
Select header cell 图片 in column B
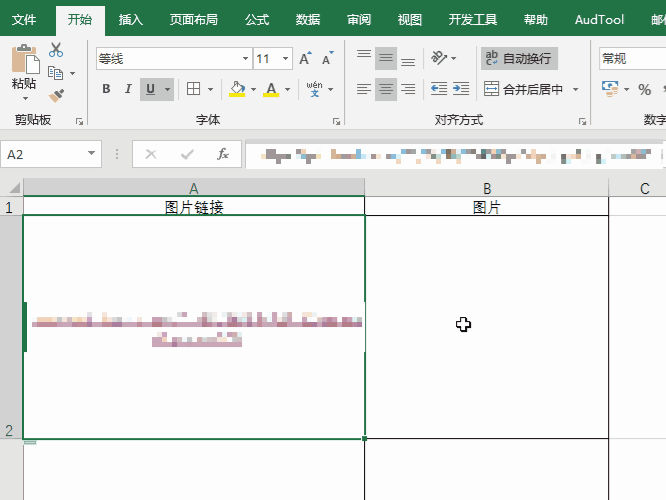[x=487, y=207]
